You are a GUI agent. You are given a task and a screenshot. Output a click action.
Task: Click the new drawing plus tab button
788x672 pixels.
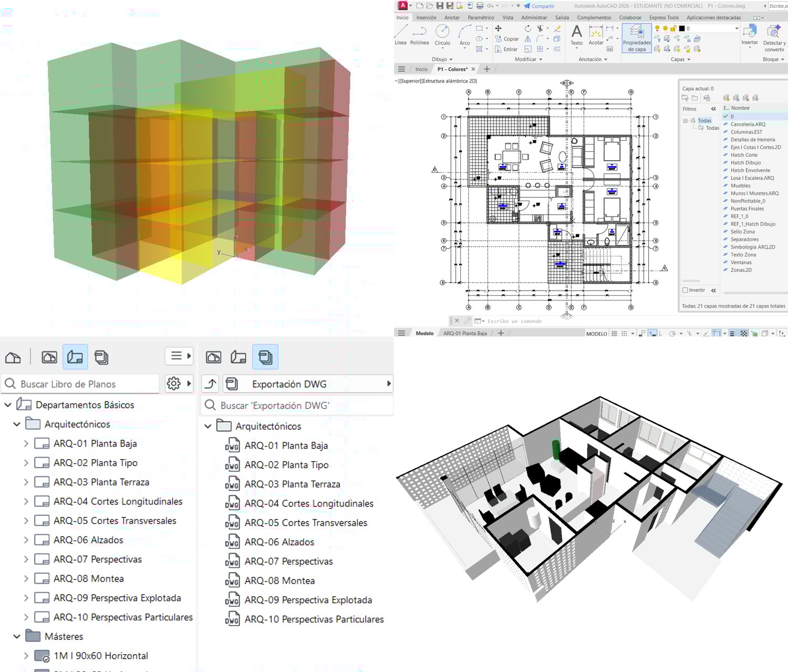coord(487,69)
